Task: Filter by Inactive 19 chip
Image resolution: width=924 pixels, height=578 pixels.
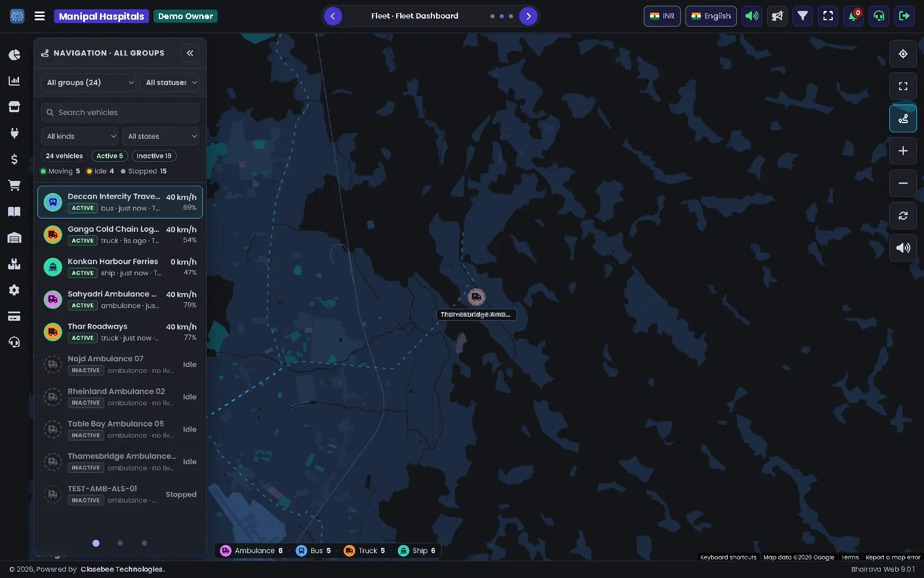Action: coord(154,156)
